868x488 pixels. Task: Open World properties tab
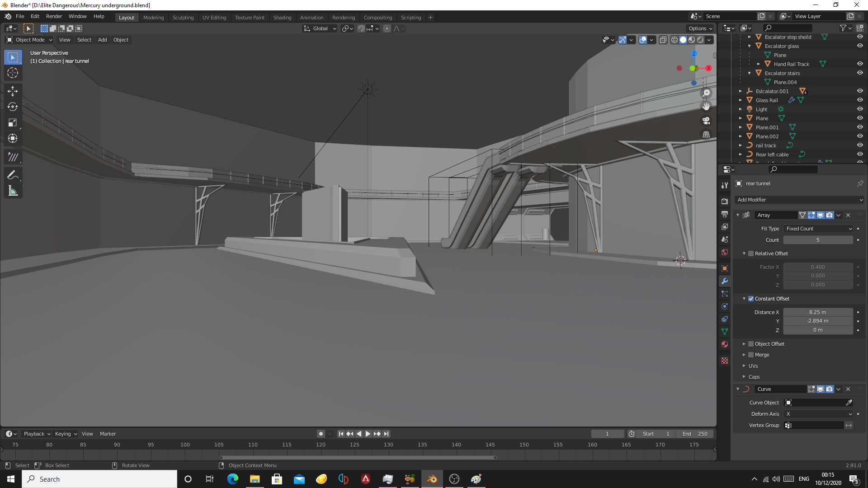pyautogui.click(x=725, y=252)
